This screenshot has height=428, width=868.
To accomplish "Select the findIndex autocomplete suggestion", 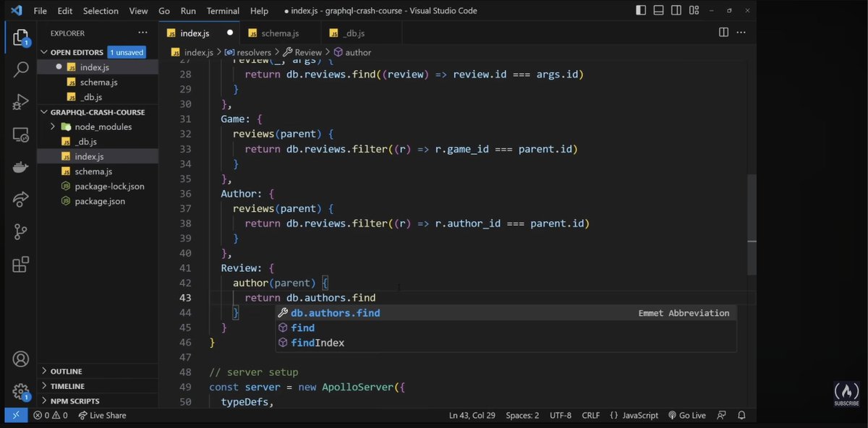I will 506,343.
